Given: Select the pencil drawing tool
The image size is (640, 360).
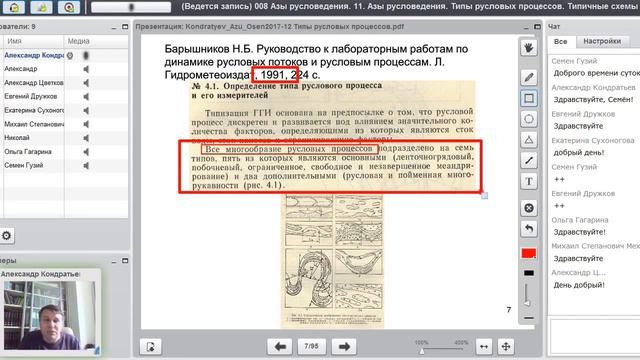Looking at the screenshot, I should pyautogui.click(x=529, y=77).
